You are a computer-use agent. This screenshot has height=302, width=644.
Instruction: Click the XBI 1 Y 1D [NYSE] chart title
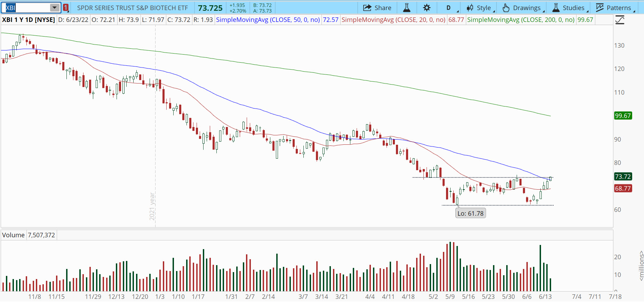29,20
